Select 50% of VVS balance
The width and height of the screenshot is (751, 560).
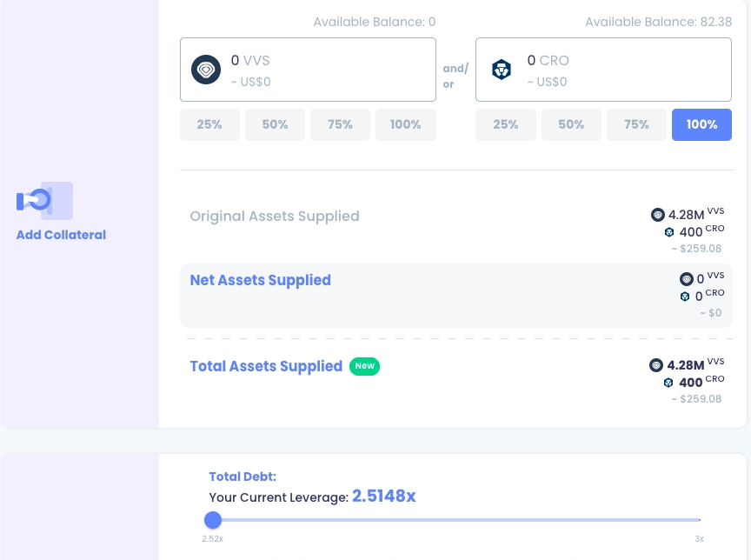275,124
